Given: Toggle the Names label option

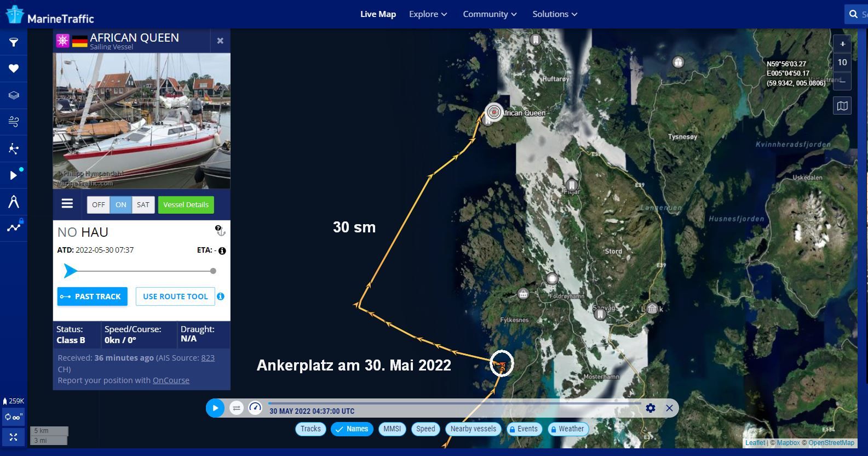Looking at the screenshot, I should pyautogui.click(x=352, y=429).
